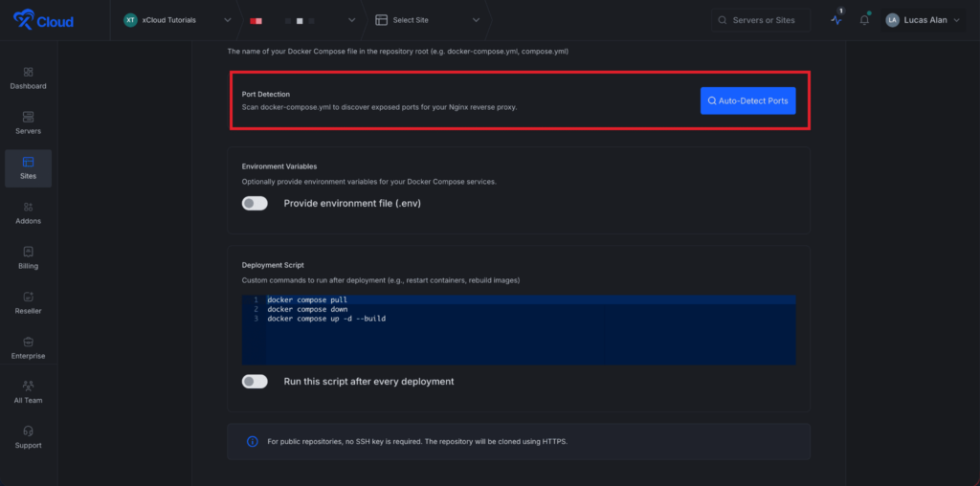Click the activity pulse icon
The image size is (980, 486).
point(836,20)
